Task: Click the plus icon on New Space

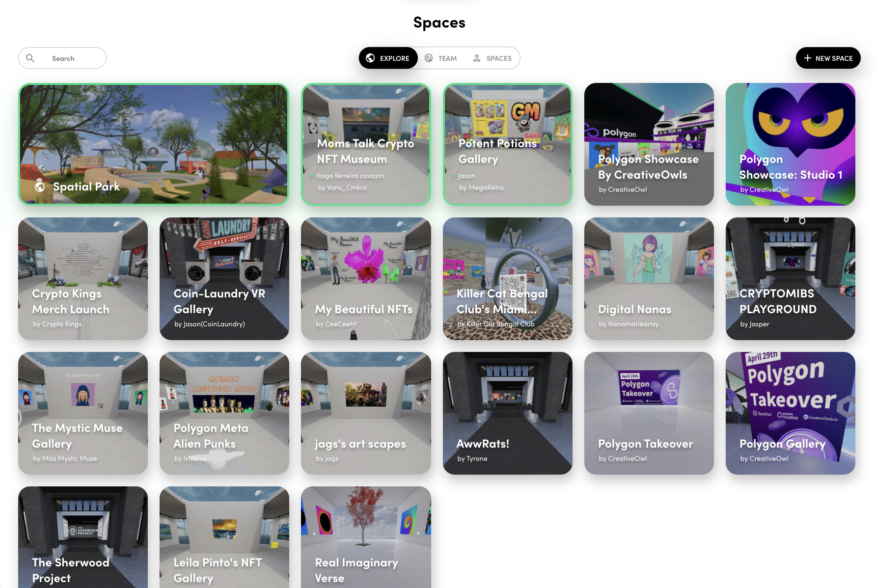Action: point(808,58)
